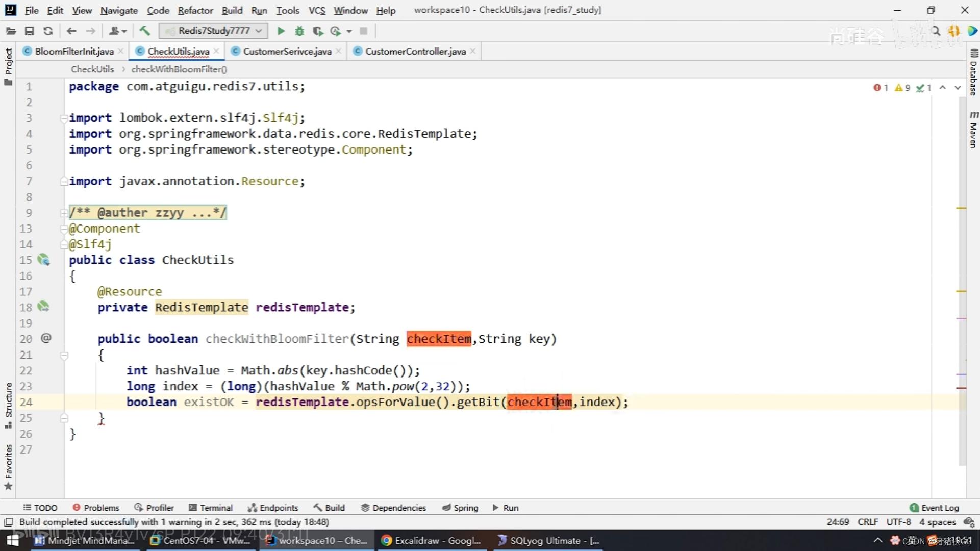Open the Refactor menu

coord(195,10)
